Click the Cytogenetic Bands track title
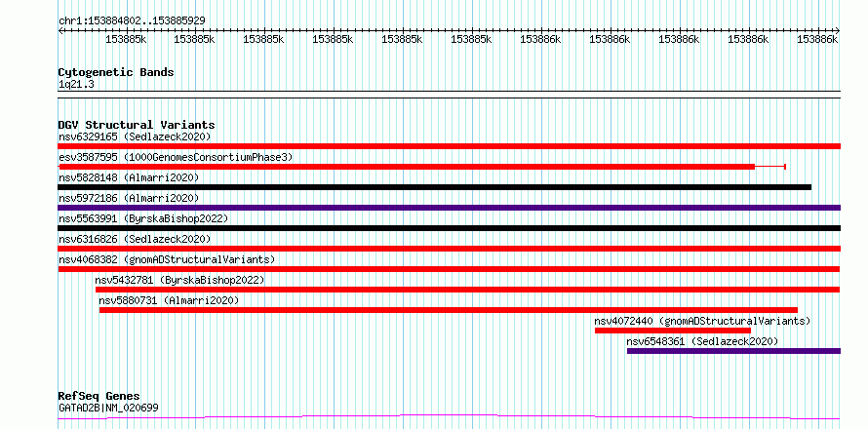The width and height of the screenshot is (868, 429). coord(116,72)
